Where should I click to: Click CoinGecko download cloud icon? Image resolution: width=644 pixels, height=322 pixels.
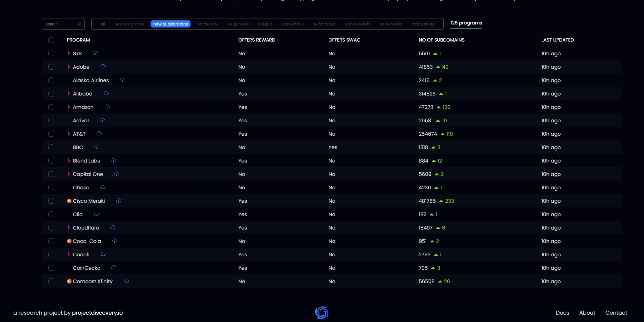coord(114,268)
